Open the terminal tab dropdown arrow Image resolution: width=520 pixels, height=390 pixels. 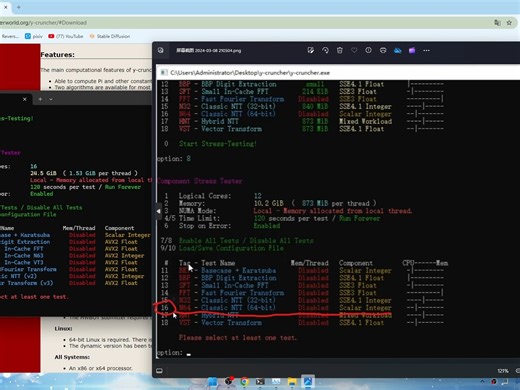[51, 99]
